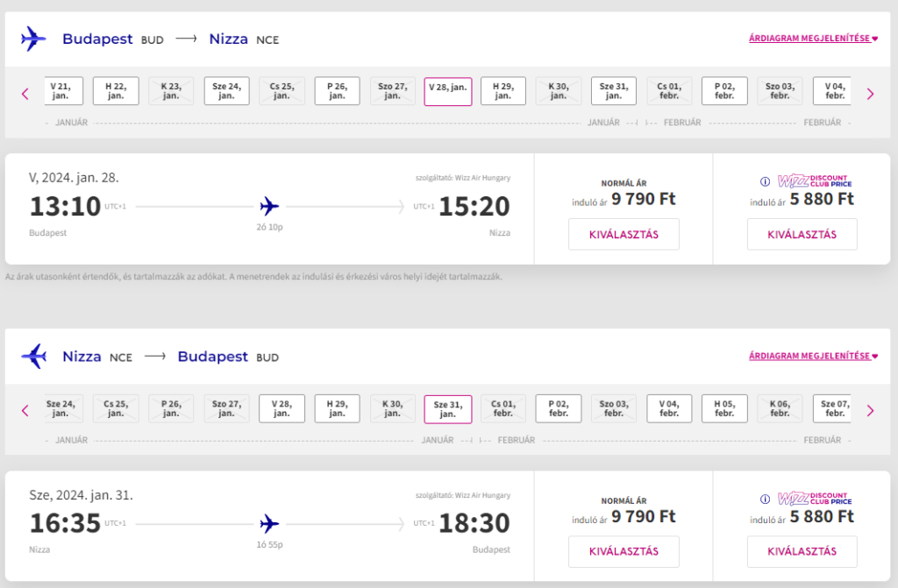Click the return flight airplane icon near Nizza
The width and height of the screenshot is (898, 588).
point(34,356)
